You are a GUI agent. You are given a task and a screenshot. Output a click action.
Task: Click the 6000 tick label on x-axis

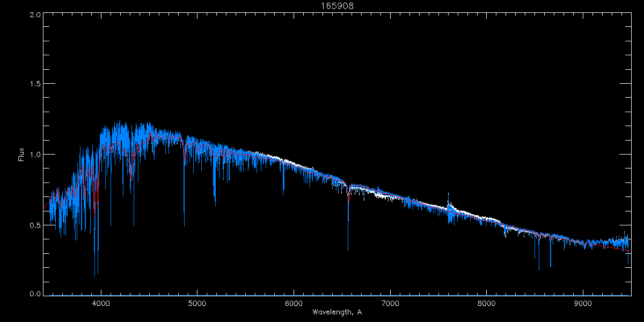[294, 303]
